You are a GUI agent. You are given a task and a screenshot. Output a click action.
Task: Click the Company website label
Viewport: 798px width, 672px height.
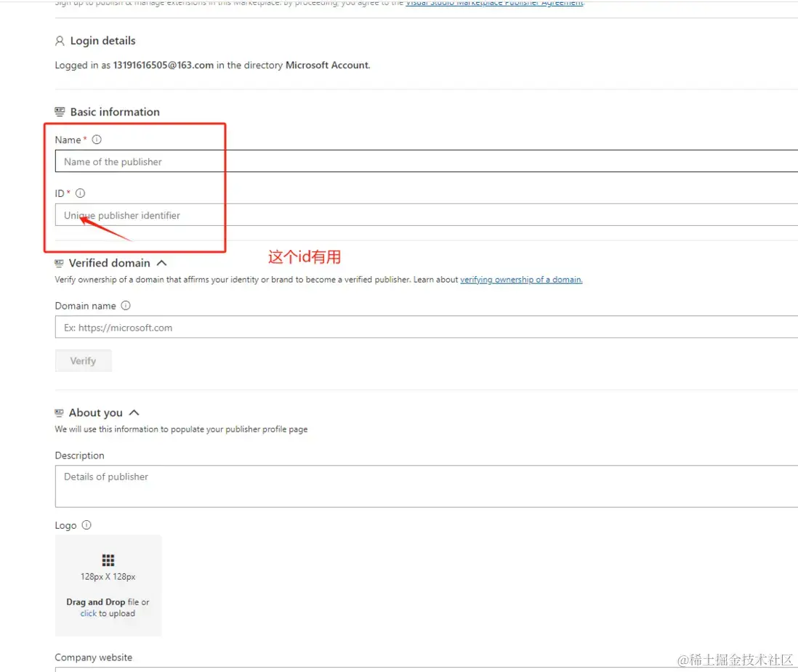tap(94, 657)
